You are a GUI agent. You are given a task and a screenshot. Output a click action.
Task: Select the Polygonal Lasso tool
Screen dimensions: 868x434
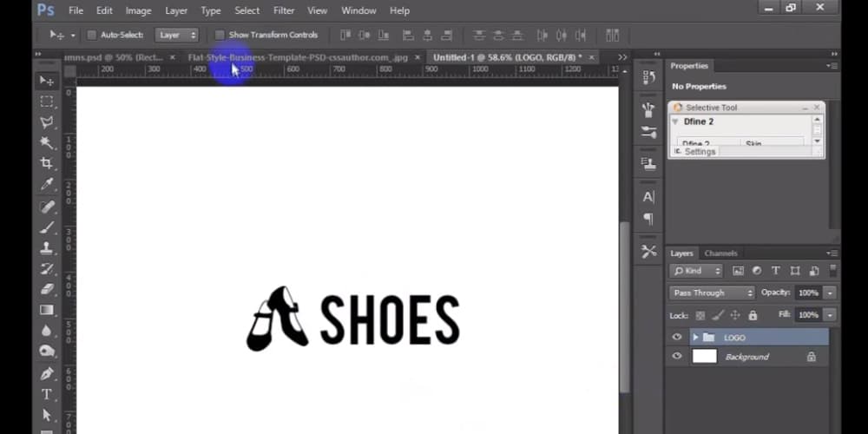click(47, 122)
